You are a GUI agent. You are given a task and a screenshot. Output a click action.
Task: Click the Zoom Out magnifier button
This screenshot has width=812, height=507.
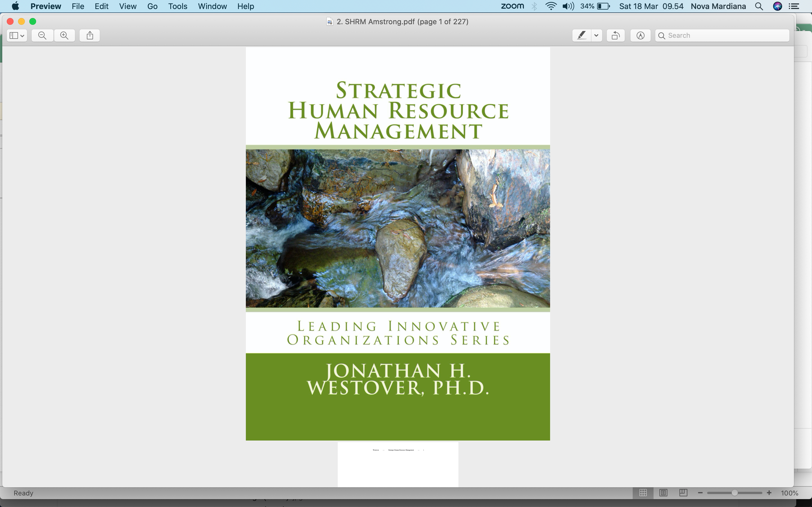click(42, 35)
